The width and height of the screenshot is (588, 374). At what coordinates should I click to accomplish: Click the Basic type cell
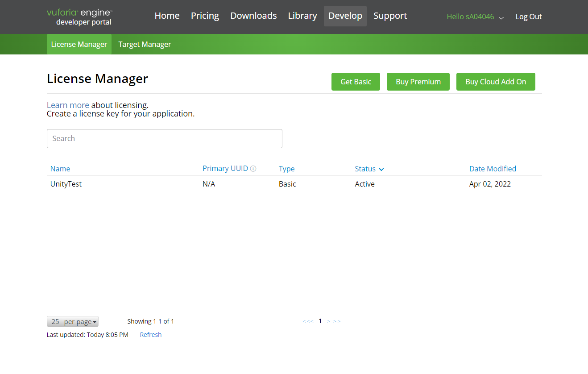pos(287,184)
